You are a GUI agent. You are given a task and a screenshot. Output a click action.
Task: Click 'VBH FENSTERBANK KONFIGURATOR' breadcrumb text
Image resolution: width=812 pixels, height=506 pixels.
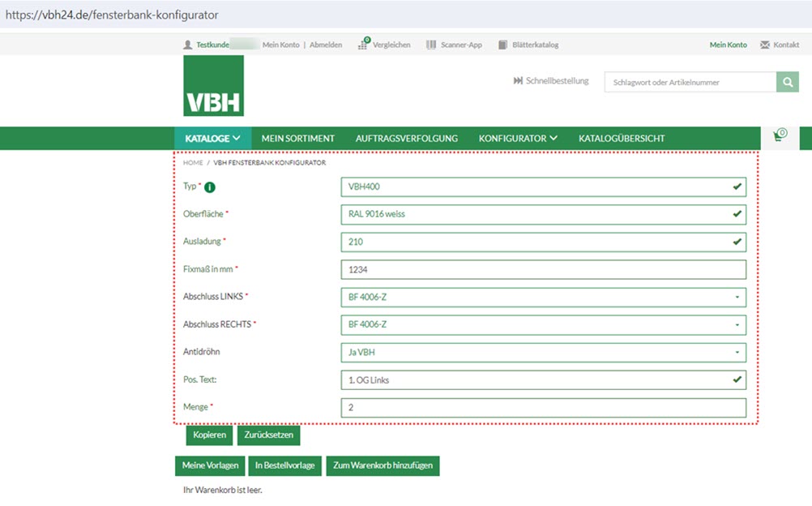pyautogui.click(x=270, y=163)
